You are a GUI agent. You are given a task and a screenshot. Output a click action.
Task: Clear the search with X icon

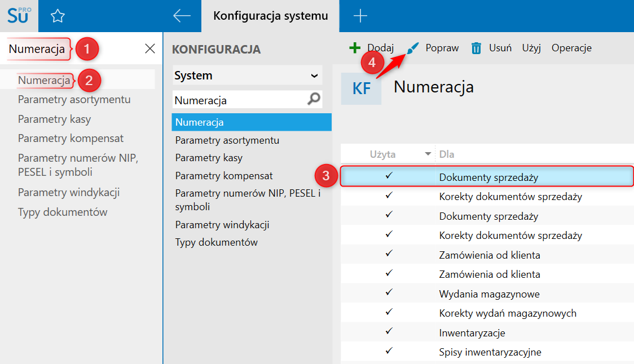(150, 49)
